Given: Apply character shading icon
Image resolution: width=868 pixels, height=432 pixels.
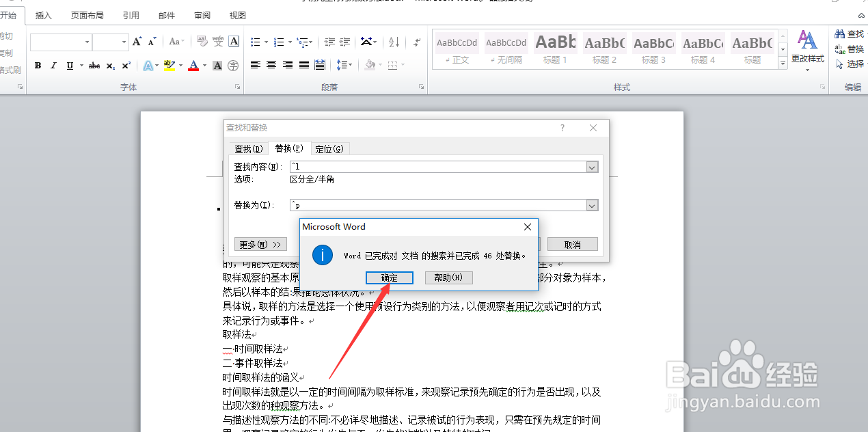Looking at the screenshot, I should 217,66.
